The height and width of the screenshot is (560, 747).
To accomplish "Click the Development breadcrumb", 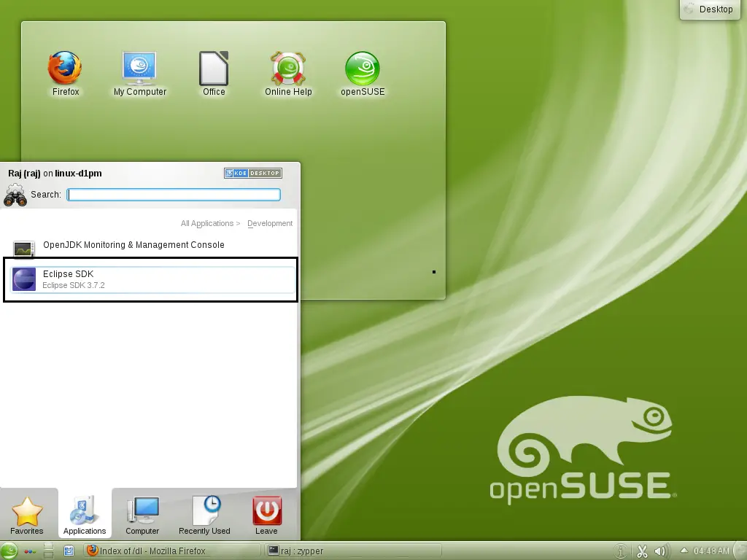I will pos(270,223).
